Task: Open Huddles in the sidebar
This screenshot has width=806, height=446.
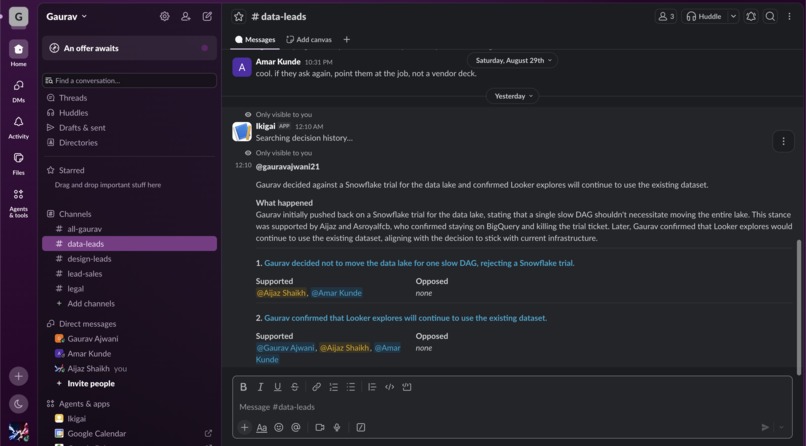Action: coord(130,113)
